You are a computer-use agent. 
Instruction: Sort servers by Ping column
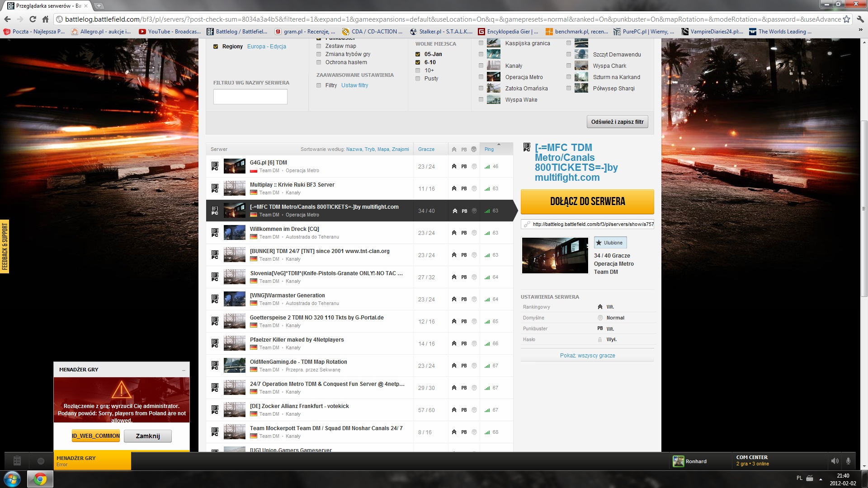489,149
